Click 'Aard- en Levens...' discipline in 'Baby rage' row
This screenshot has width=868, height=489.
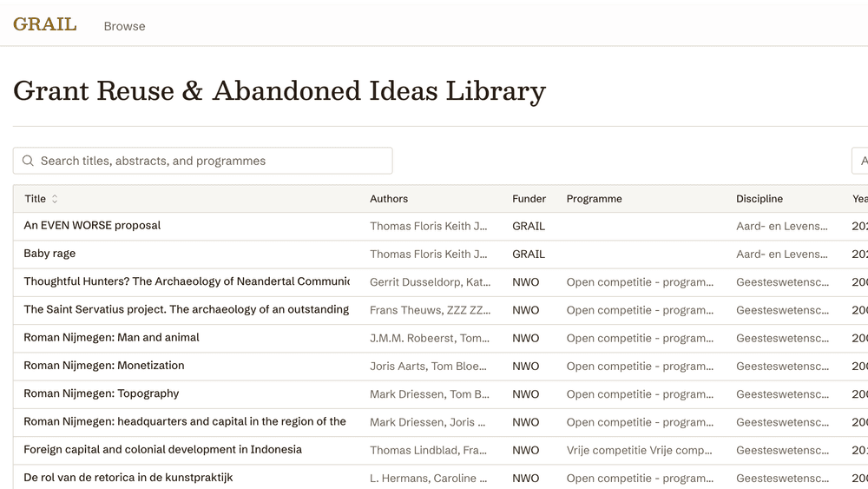pos(782,254)
